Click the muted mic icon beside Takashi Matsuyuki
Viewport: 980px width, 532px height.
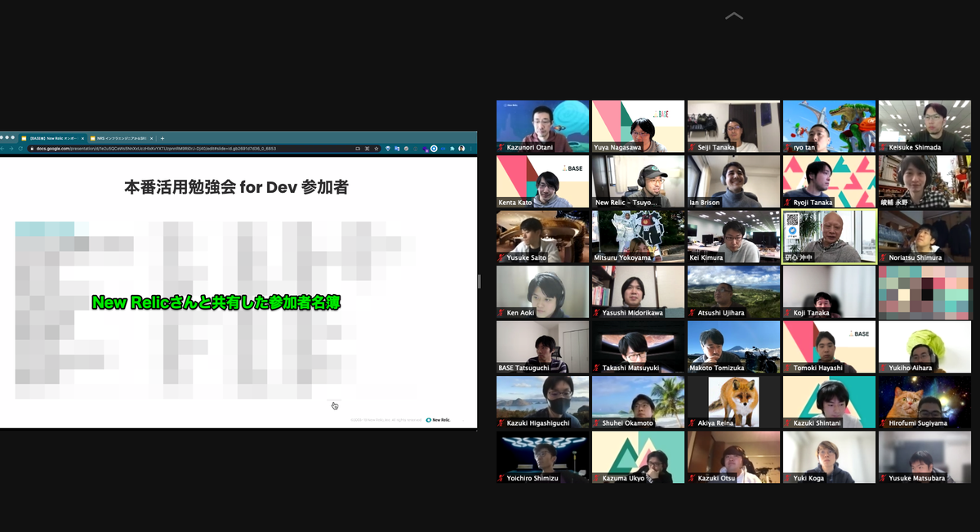596,369
